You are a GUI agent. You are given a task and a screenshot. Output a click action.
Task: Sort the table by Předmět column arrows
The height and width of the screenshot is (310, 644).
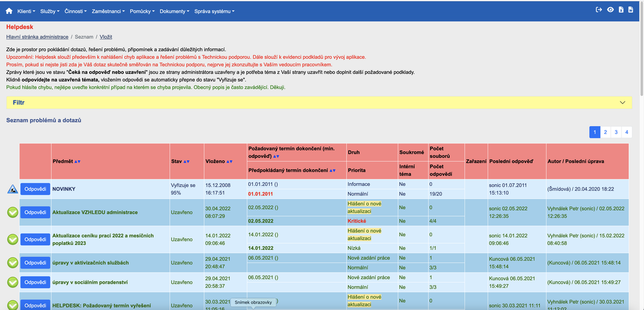coord(77,161)
